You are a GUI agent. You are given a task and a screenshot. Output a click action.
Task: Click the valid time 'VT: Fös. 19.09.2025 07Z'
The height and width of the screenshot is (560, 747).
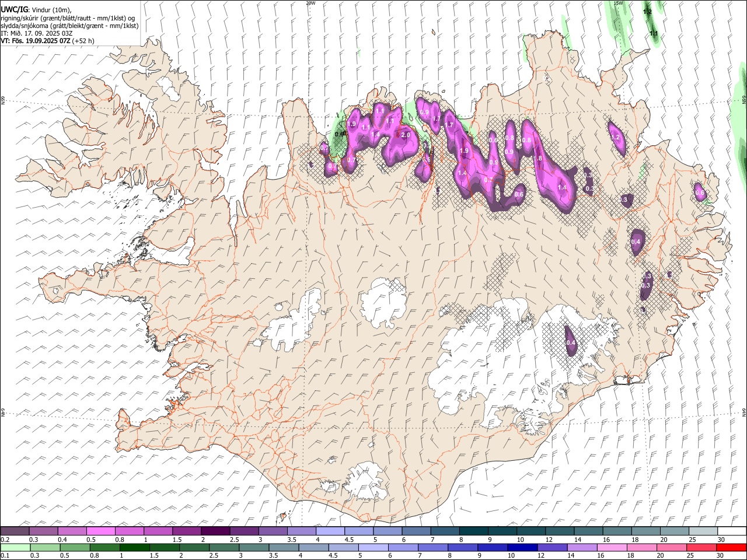click(35, 41)
